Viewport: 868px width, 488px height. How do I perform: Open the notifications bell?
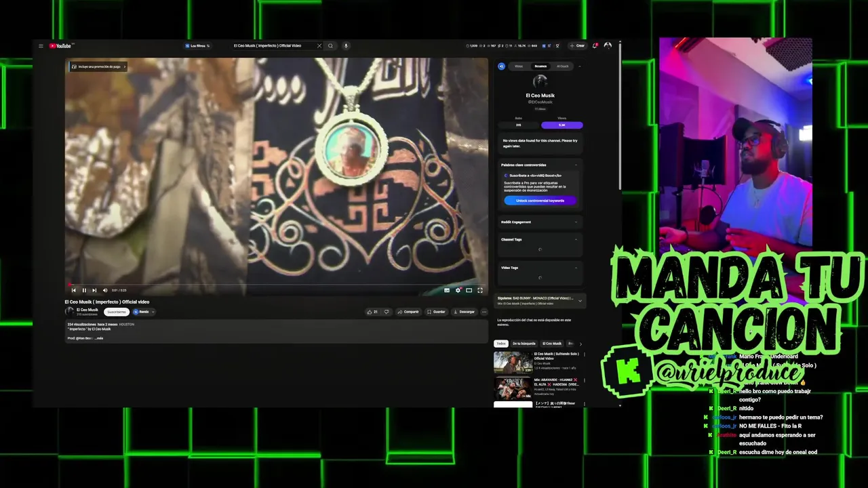[x=595, y=46]
